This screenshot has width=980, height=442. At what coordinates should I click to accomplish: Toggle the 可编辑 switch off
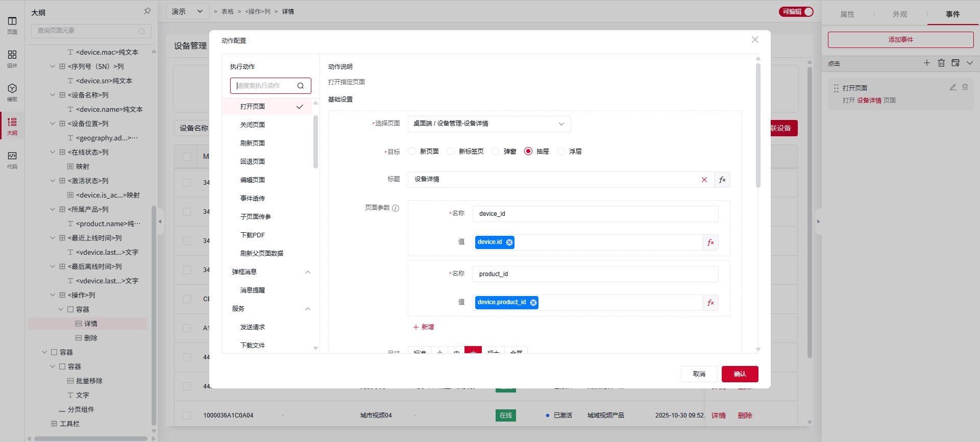(796, 12)
